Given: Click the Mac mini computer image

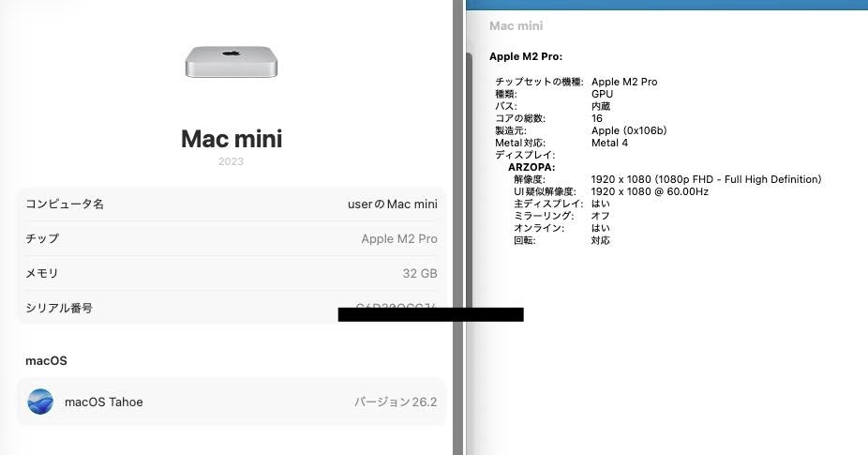Looking at the screenshot, I should point(231,62).
